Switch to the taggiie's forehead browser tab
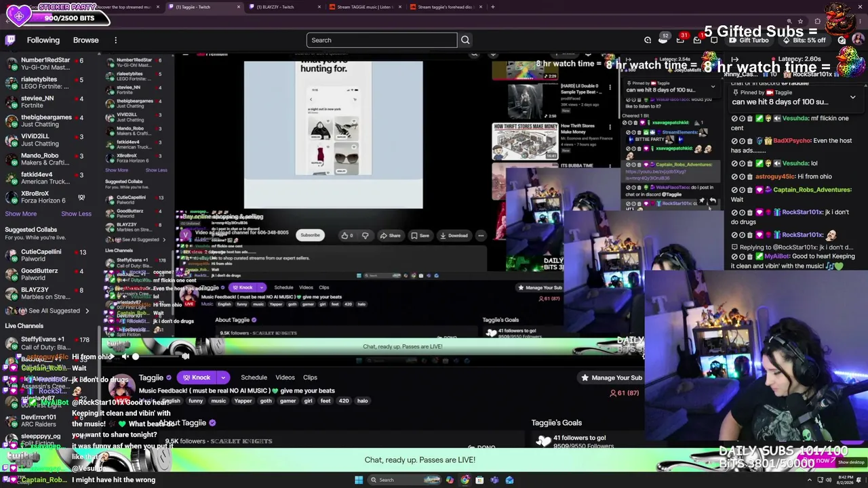This screenshot has height=488, width=868. (445, 7)
